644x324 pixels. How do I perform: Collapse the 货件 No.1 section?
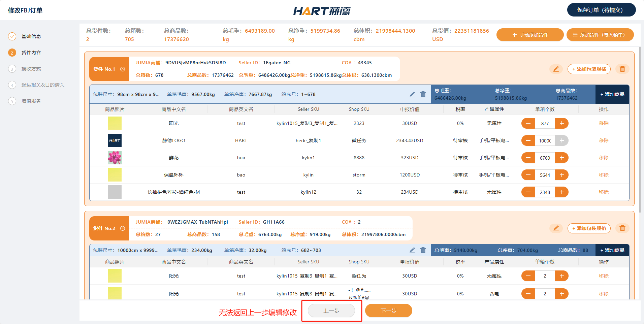pyautogui.click(x=123, y=69)
